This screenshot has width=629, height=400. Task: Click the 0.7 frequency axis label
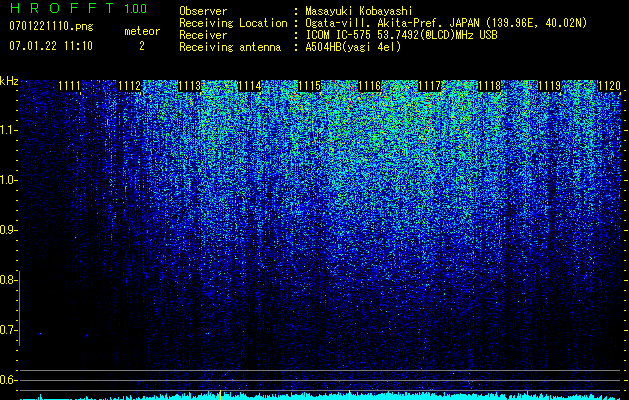pos(7,330)
